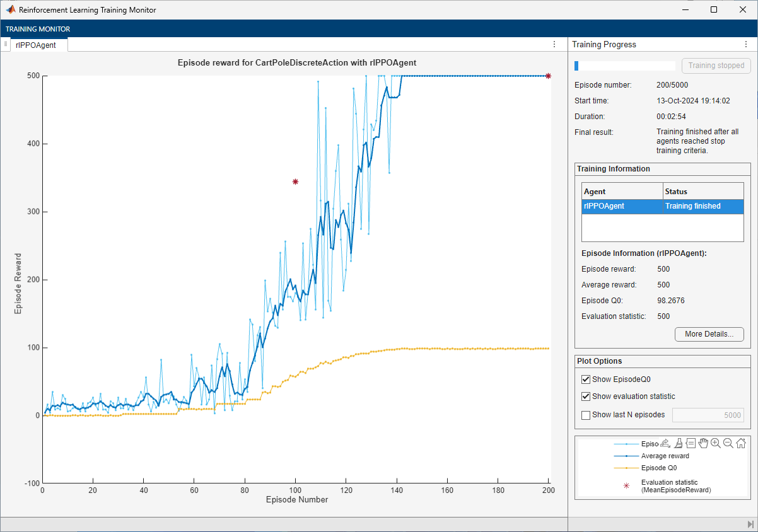Click the More Details button

pos(709,334)
